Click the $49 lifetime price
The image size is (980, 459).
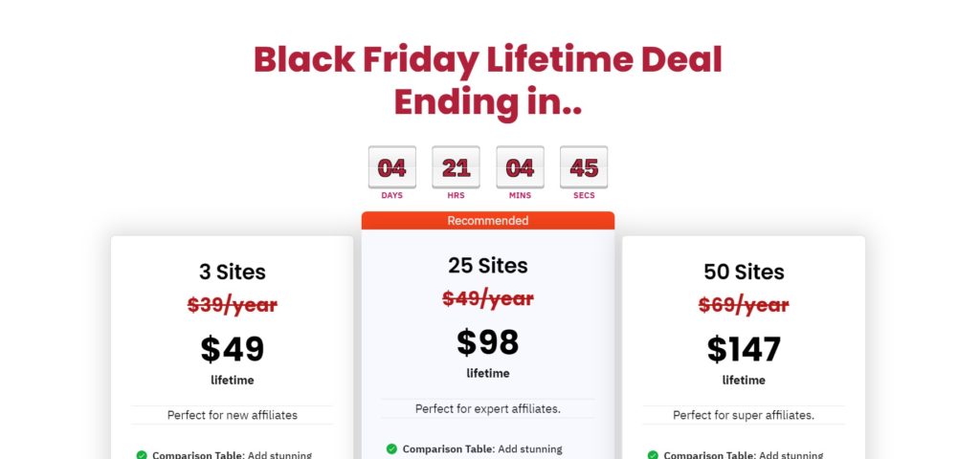233,349
